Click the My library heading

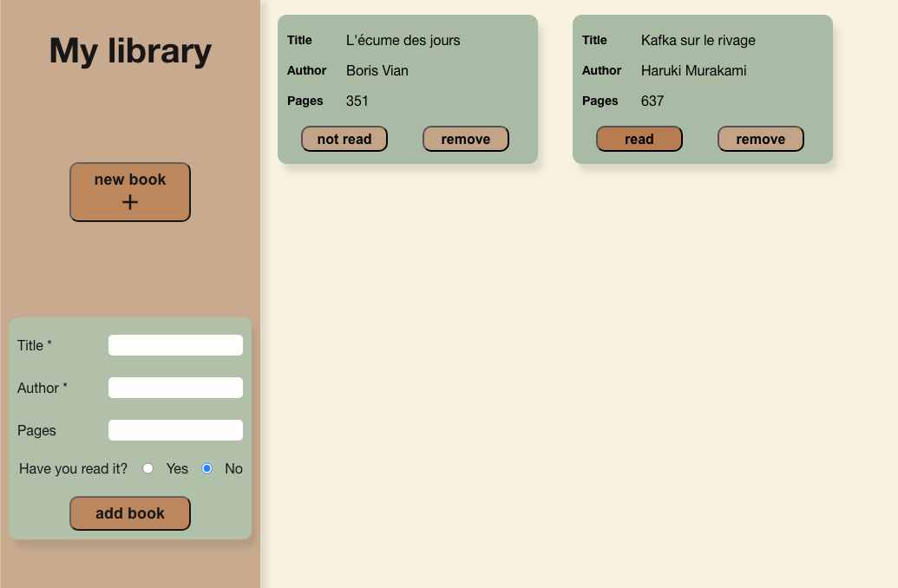coord(130,51)
